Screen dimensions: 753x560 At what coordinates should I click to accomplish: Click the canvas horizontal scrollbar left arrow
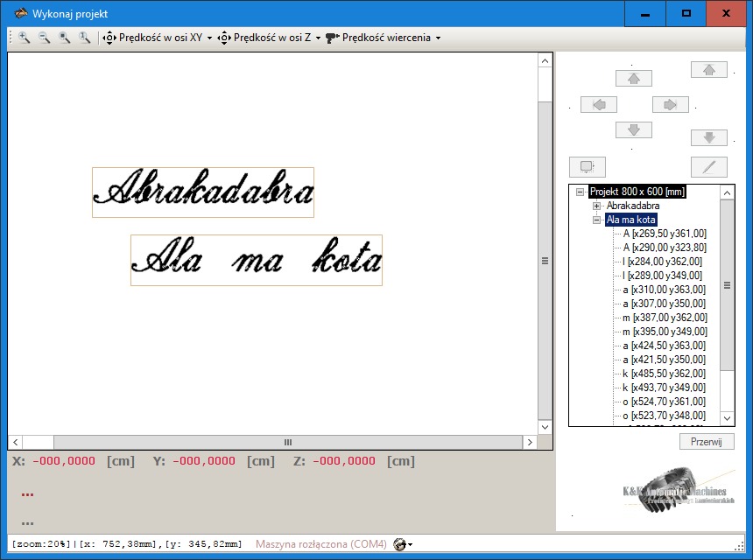[16, 442]
